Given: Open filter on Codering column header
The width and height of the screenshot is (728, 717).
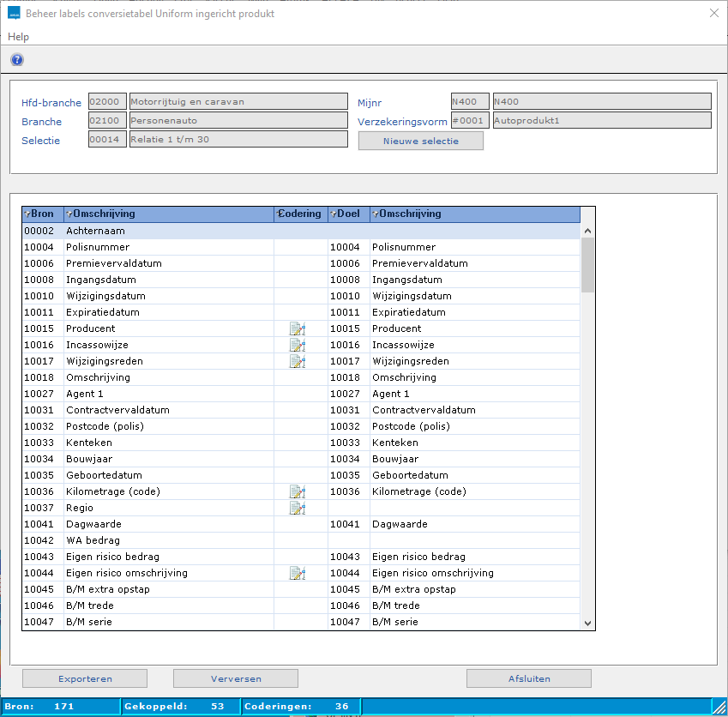Looking at the screenshot, I should click(280, 214).
